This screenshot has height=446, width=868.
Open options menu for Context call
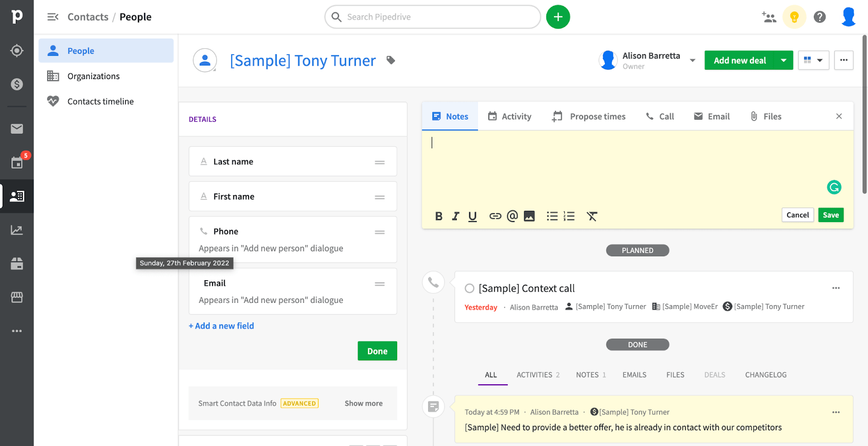(836, 288)
